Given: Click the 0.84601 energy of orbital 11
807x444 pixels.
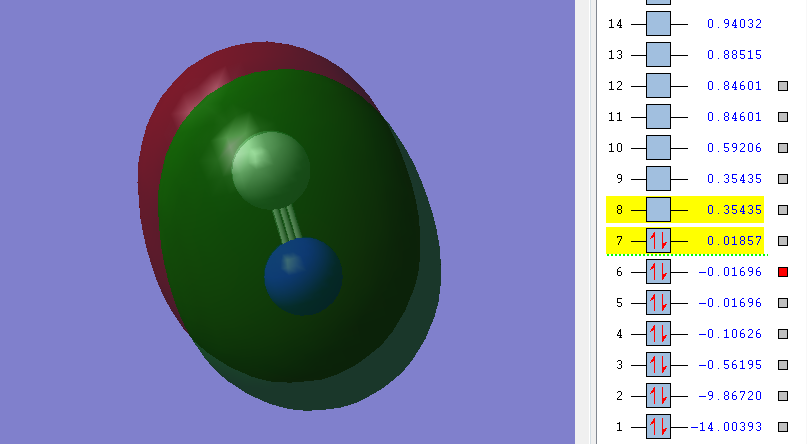Looking at the screenshot, I should click(734, 117).
